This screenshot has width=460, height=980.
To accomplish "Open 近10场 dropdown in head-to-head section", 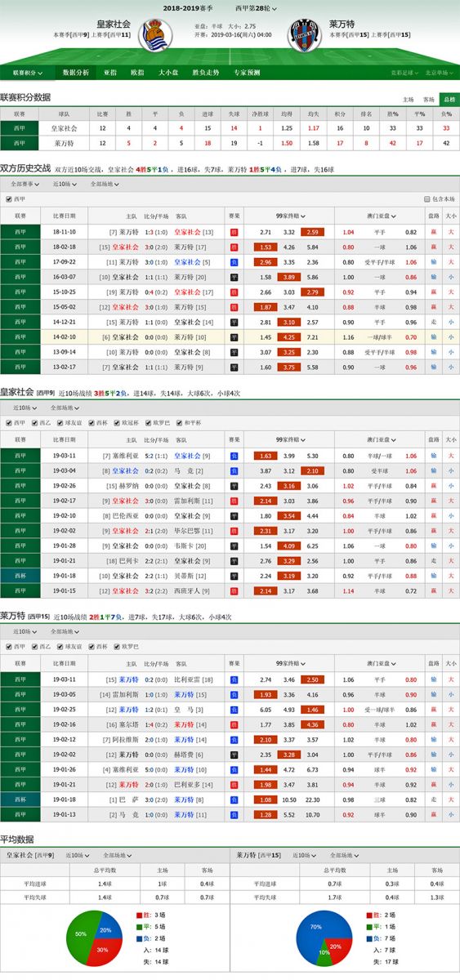I will 64,184.
